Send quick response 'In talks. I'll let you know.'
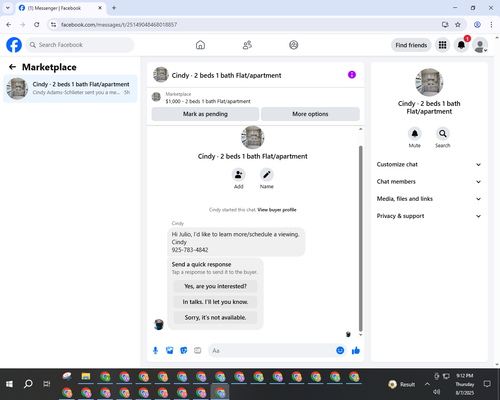This screenshot has width=500, height=400. (x=215, y=302)
